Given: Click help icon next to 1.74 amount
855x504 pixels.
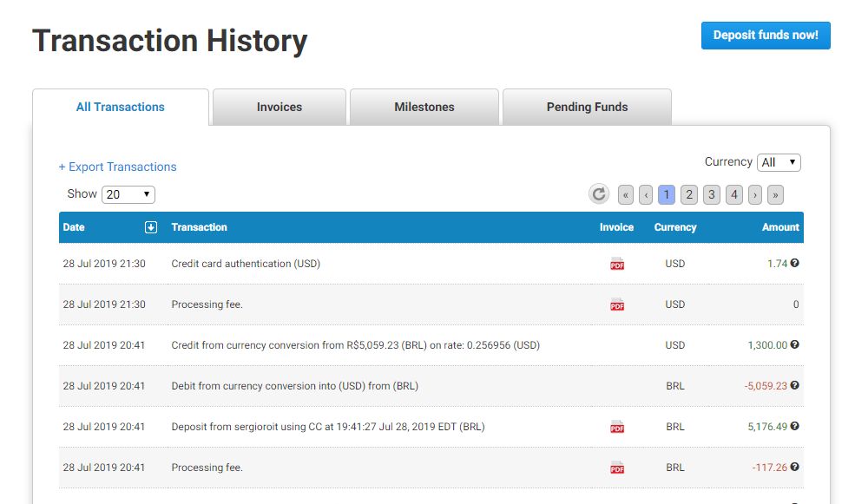Looking at the screenshot, I should (795, 263).
